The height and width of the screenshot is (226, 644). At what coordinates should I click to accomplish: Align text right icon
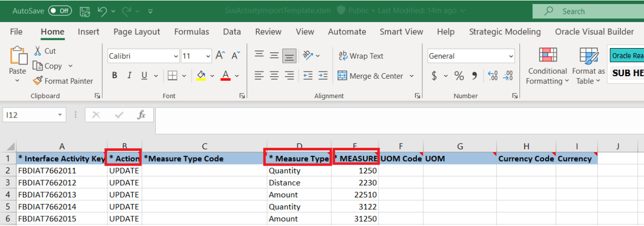(289, 76)
